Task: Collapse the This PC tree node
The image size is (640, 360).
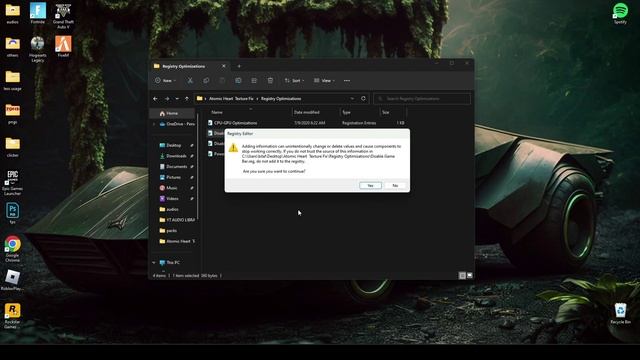Action: click(x=154, y=262)
